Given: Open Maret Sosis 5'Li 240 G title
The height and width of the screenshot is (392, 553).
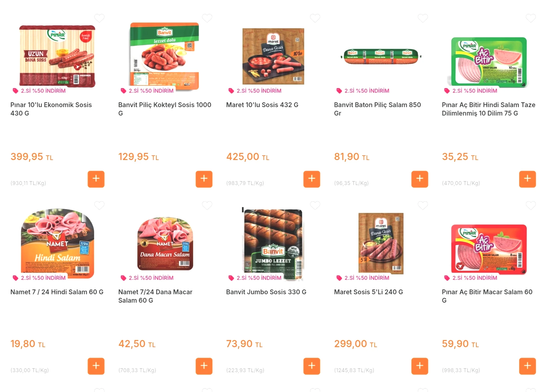Looking at the screenshot, I should pos(368,292).
